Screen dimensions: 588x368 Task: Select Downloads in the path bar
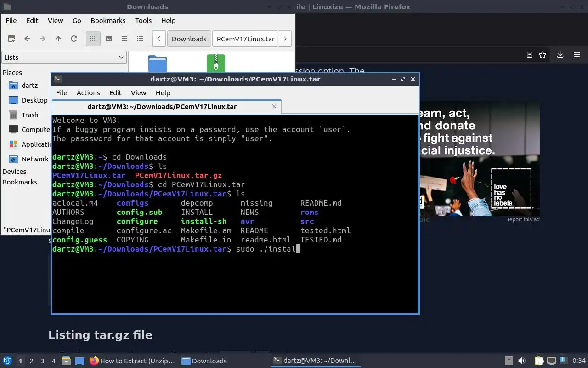click(189, 39)
